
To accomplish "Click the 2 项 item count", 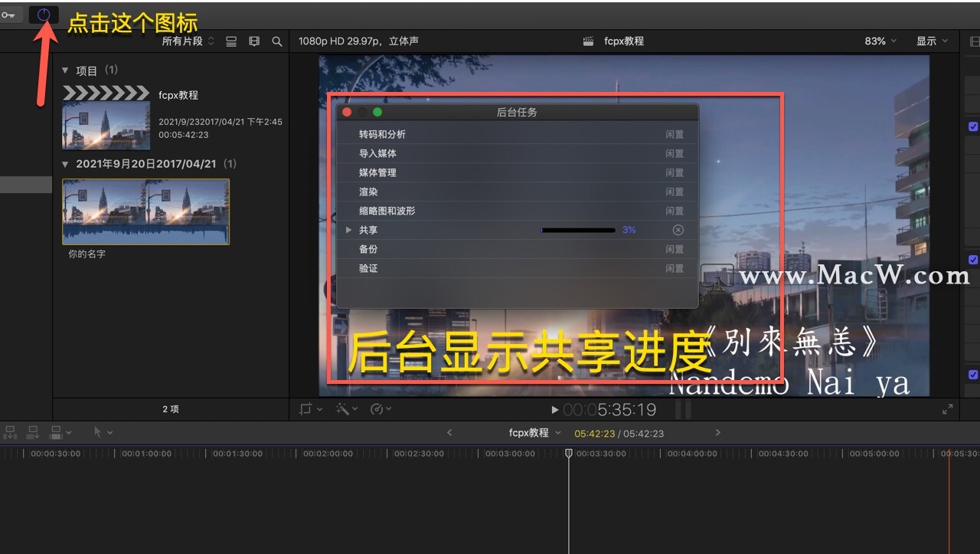I will [x=171, y=409].
